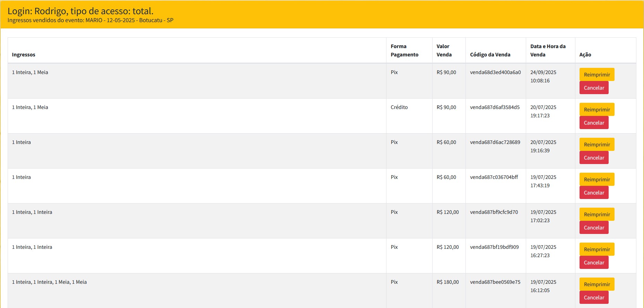The image size is (644, 308).
Task: Cancel sale venda687d6ac728689
Action: [594, 158]
